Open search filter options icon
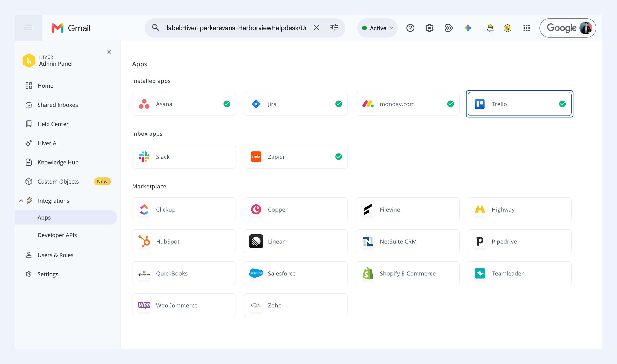Image resolution: width=617 pixels, height=364 pixels. pos(334,28)
